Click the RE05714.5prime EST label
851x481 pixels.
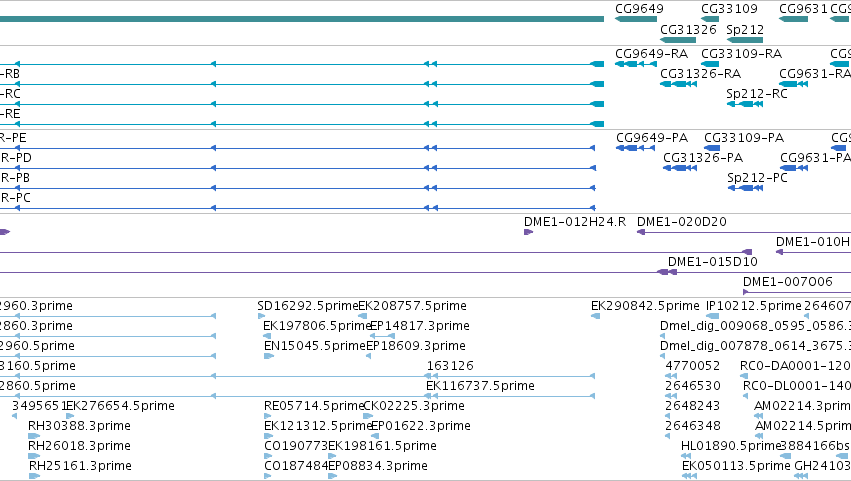(314, 406)
